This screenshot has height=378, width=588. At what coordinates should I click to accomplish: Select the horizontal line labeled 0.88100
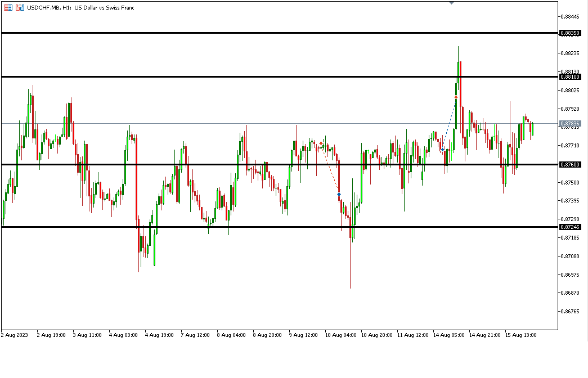click(280, 77)
